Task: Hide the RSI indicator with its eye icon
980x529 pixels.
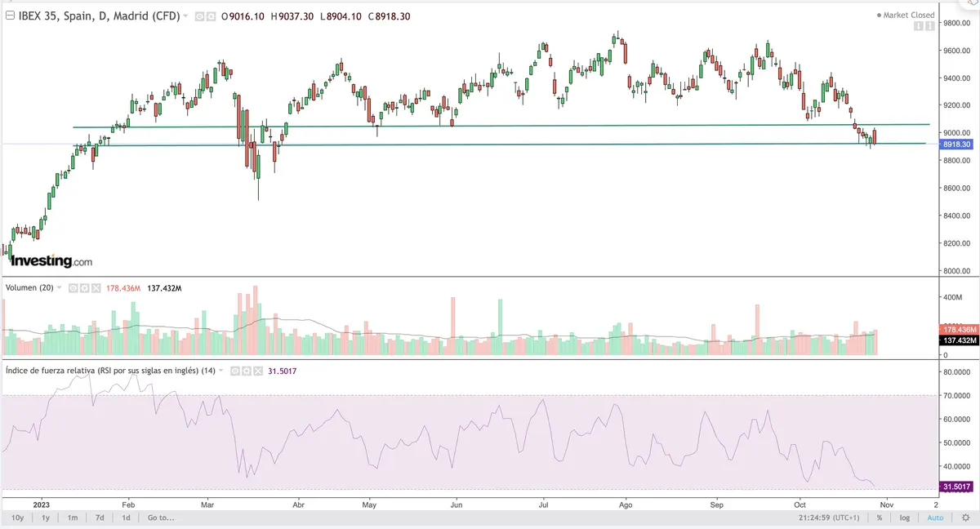Action: click(x=235, y=371)
